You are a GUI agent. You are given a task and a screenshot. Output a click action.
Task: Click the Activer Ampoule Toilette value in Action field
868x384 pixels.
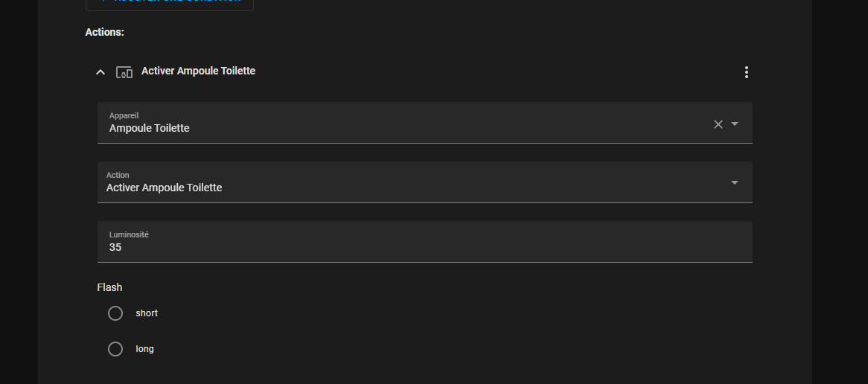point(165,188)
